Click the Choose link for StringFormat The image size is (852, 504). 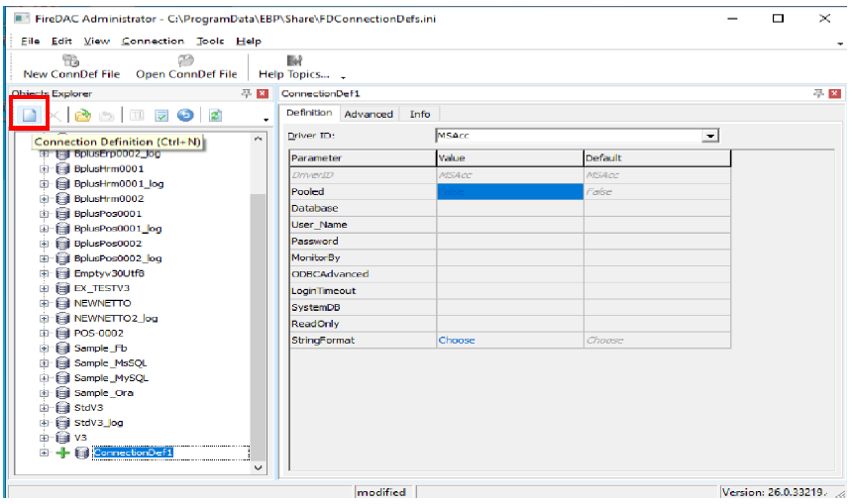[x=457, y=340]
